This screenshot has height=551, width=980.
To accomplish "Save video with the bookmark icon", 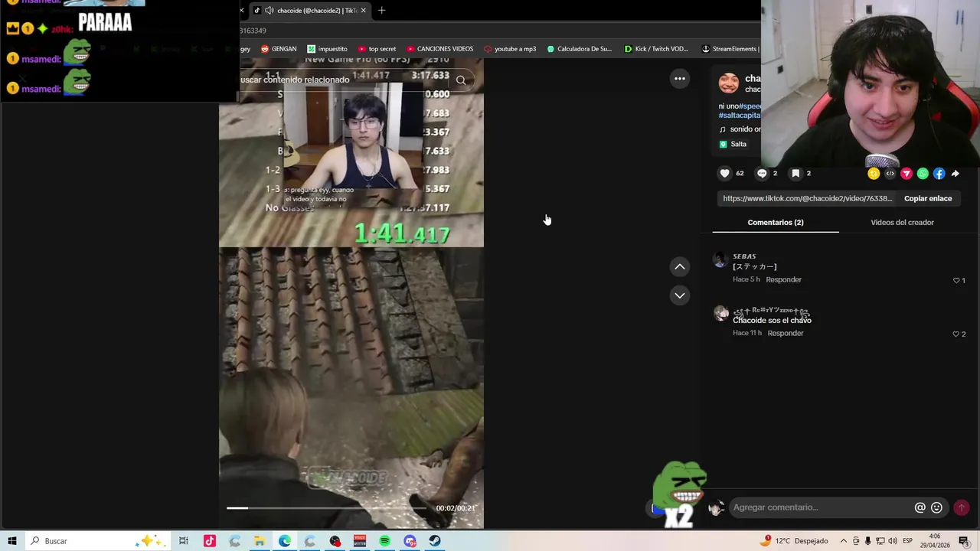I will pyautogui.click(x=795, y=174).
